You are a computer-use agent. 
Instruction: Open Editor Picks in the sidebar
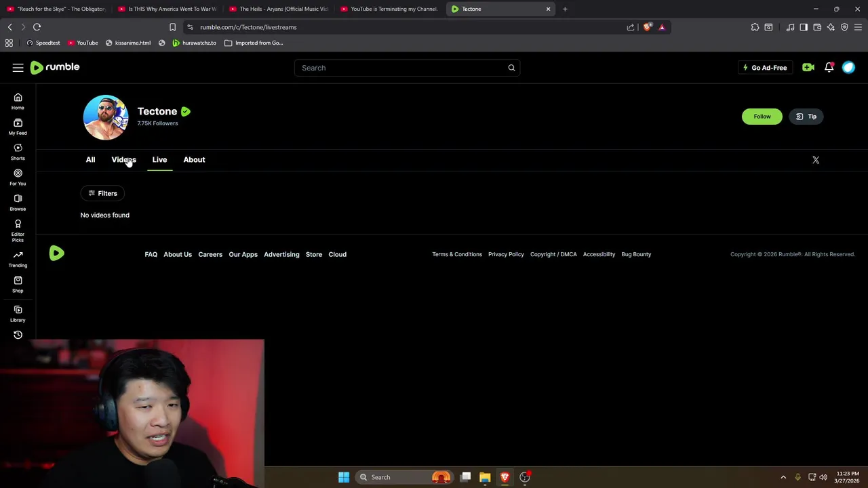point(18,230)
